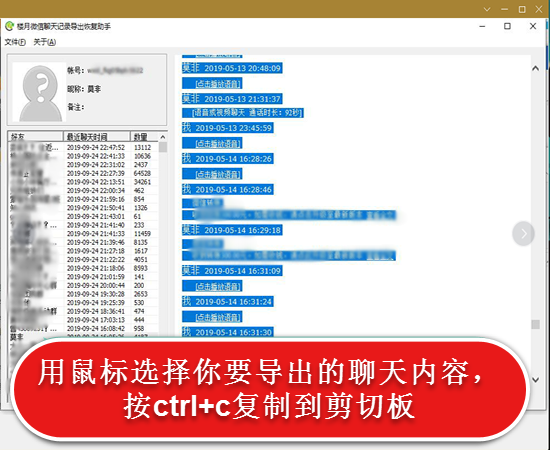Select contact row dated 2019-09-24 22:47:52
This screenshot has width=550, height=450.
tap(83, 147)
